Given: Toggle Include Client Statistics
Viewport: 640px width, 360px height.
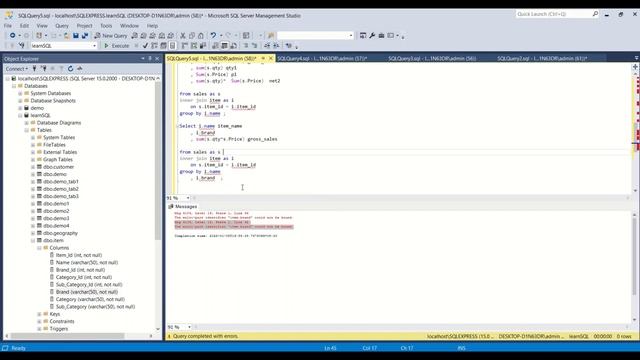Looking at the screenshot, I should (x=203, y=46).
